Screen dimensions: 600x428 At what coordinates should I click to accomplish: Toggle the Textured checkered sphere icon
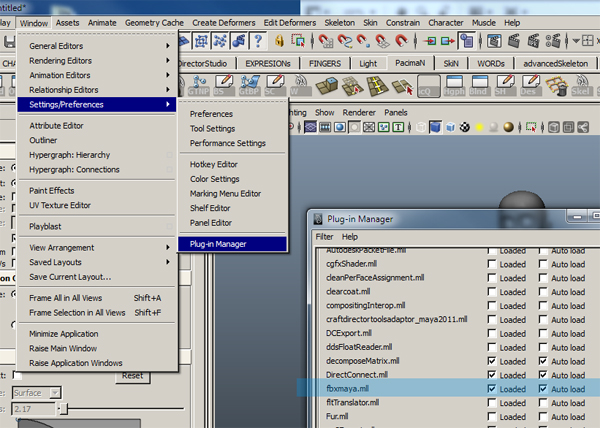465,127
